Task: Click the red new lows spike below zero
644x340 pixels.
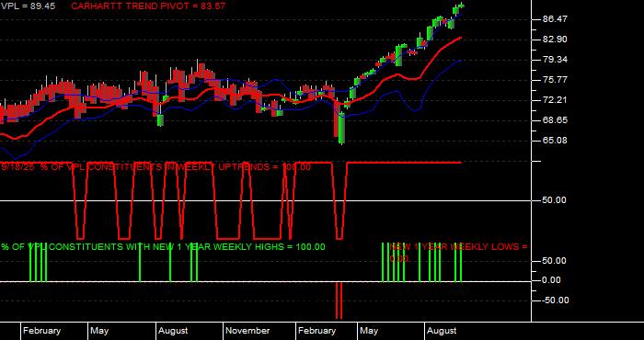Action: pyautogui.click(x=339, y=300)
